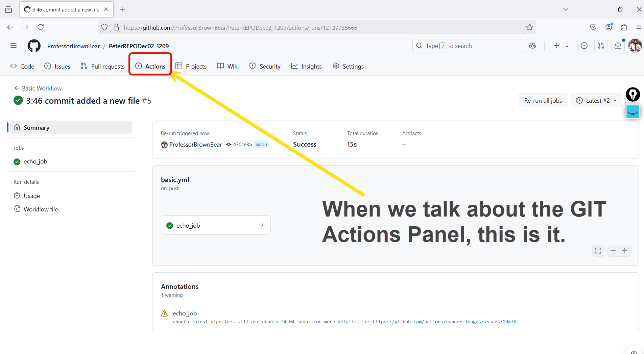Open the Actions tab

(x=150, y=66)
